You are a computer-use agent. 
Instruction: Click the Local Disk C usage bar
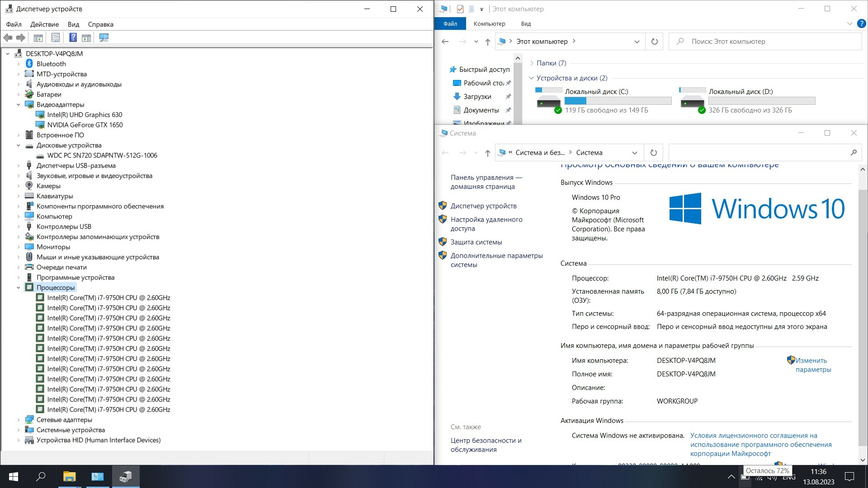(618, 101)
